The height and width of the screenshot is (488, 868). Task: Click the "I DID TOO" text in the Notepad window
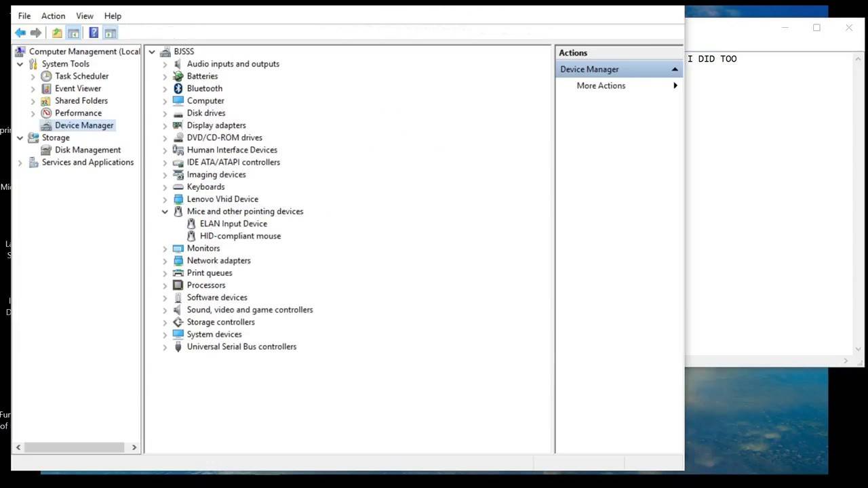(x=712, y=59)
